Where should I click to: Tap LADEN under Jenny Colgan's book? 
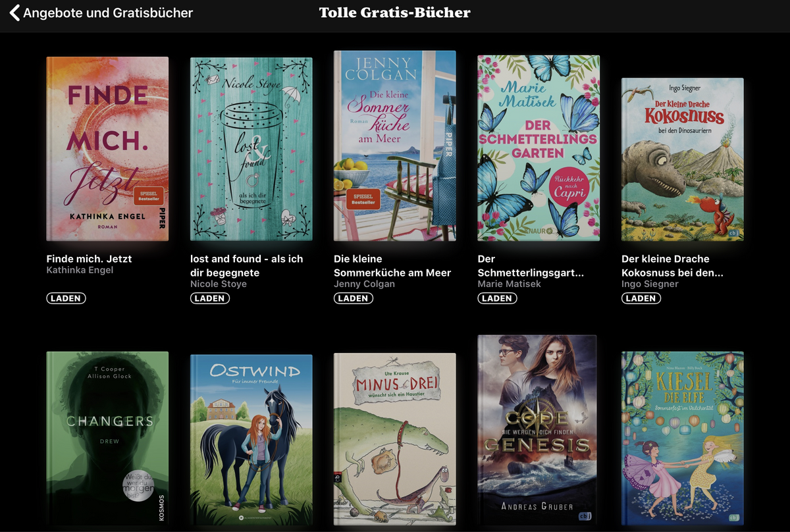353,298
